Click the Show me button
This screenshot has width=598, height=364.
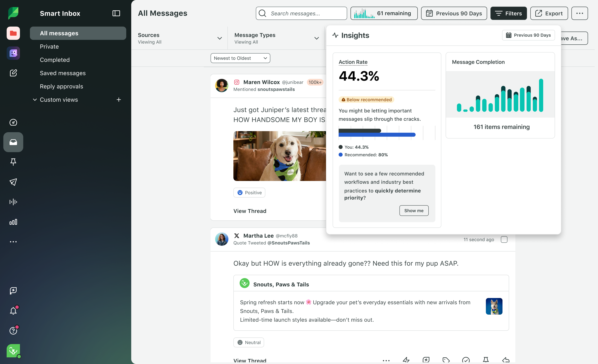[x=414, y=210]
